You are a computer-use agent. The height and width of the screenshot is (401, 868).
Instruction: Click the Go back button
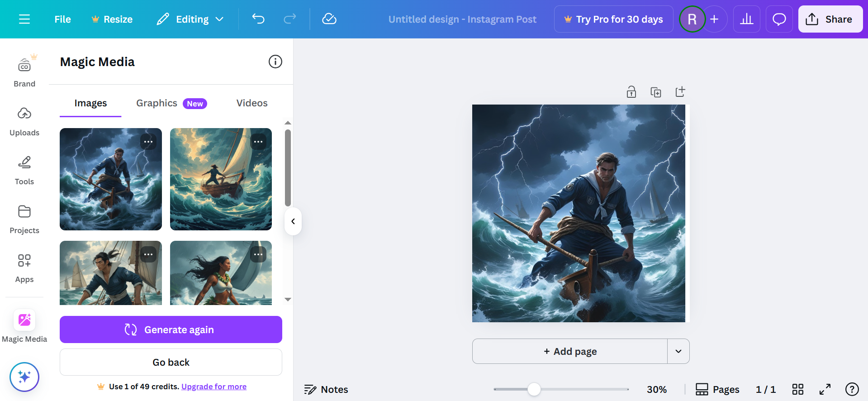pyautogui.click(x=171, y=362)
